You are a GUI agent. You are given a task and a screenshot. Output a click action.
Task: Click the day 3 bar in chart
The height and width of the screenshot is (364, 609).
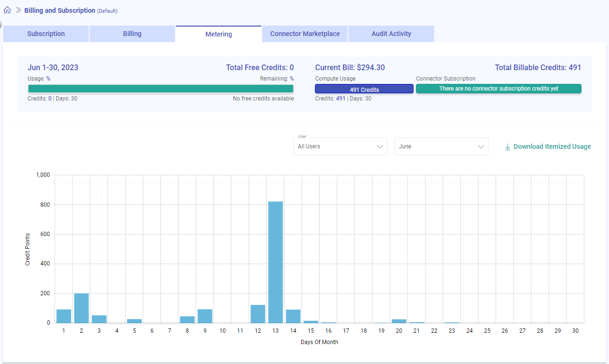(x=99, y=319)
